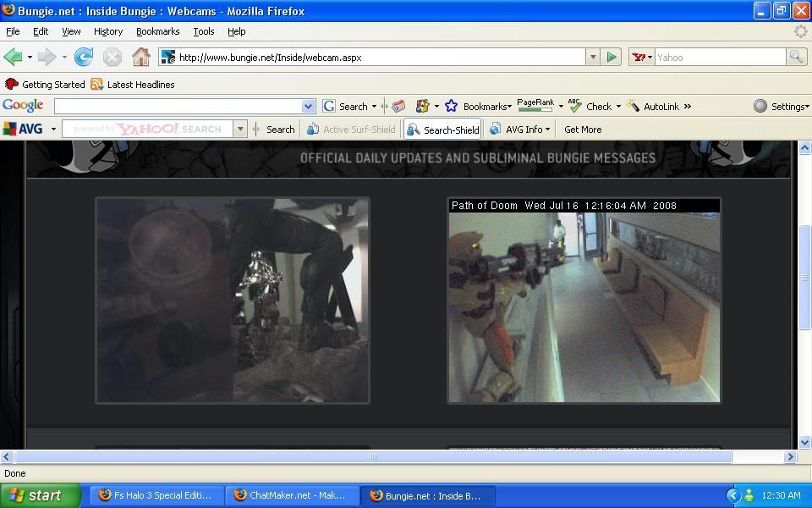Click the Yahoo search input box
This screenshot has height=508, width=812.
[x=721, y=57]
